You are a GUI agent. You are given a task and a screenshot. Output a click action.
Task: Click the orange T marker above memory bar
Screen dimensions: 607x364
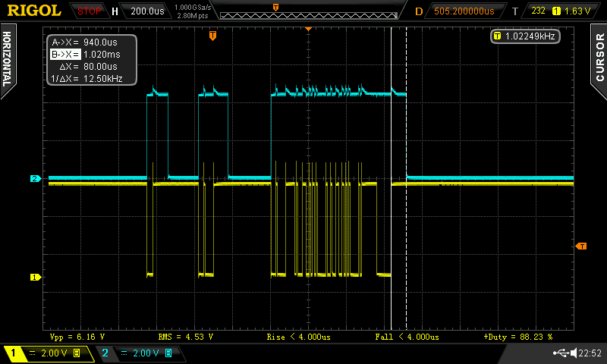[x=275, y=8]
